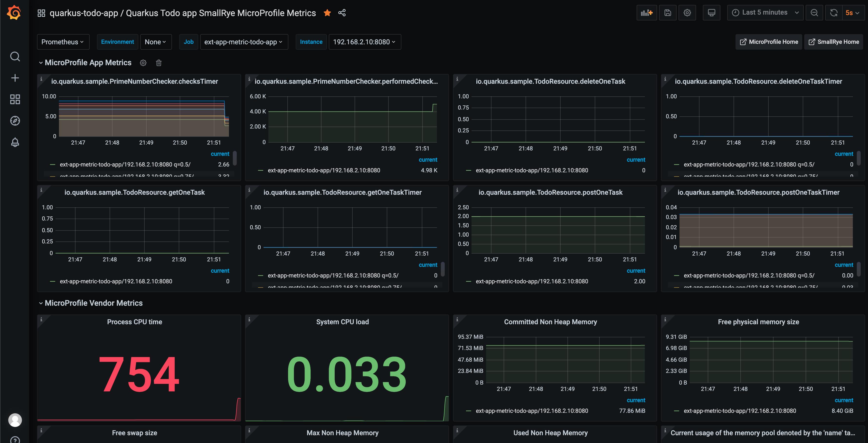Open the Alerting bell icon

coord(15,142)
